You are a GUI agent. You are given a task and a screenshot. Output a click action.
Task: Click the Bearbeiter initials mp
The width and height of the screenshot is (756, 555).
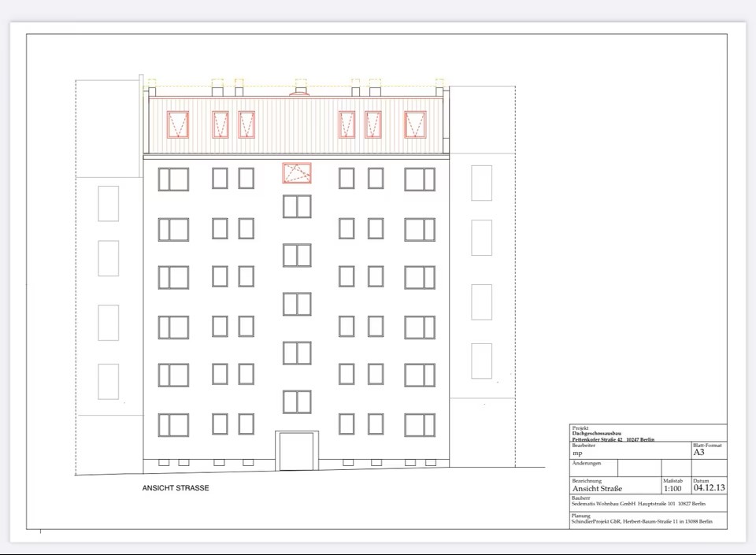pos(577,453)
